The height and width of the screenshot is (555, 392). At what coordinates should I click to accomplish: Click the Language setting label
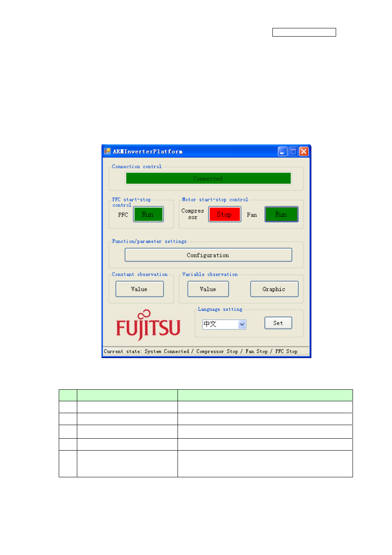[220, 309]
